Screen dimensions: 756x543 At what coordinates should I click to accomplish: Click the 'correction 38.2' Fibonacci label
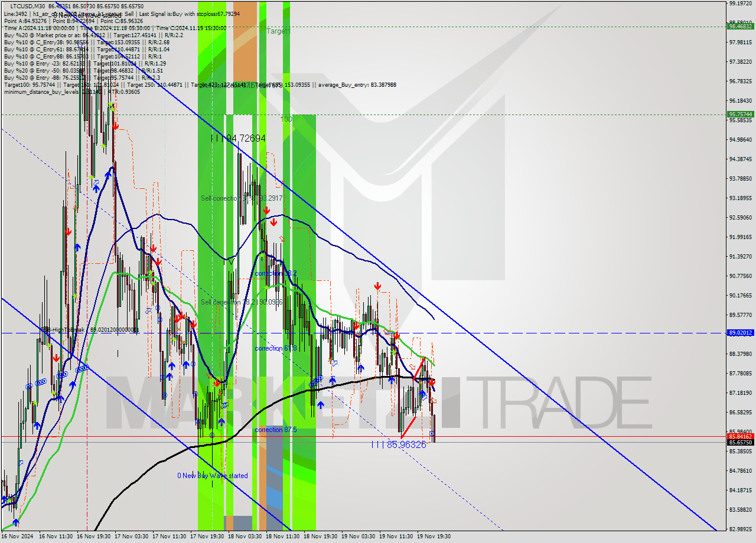(276, 273)
